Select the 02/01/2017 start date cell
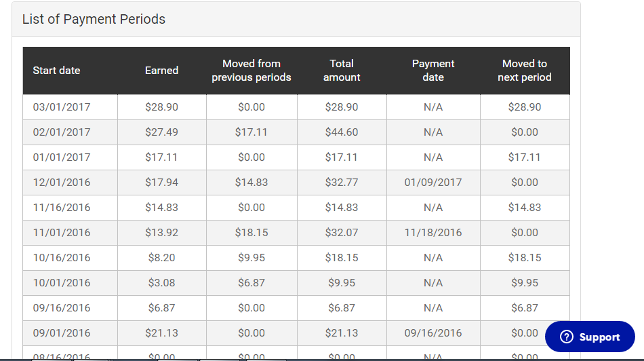 62,132
